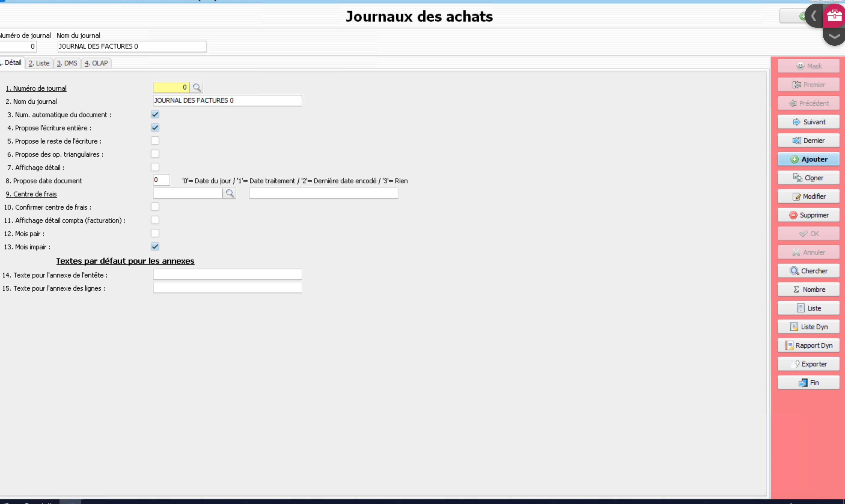Viewport: 845px width, 504px height.
Task: Count records with Nombre button
Action: (x=808, y=289)
